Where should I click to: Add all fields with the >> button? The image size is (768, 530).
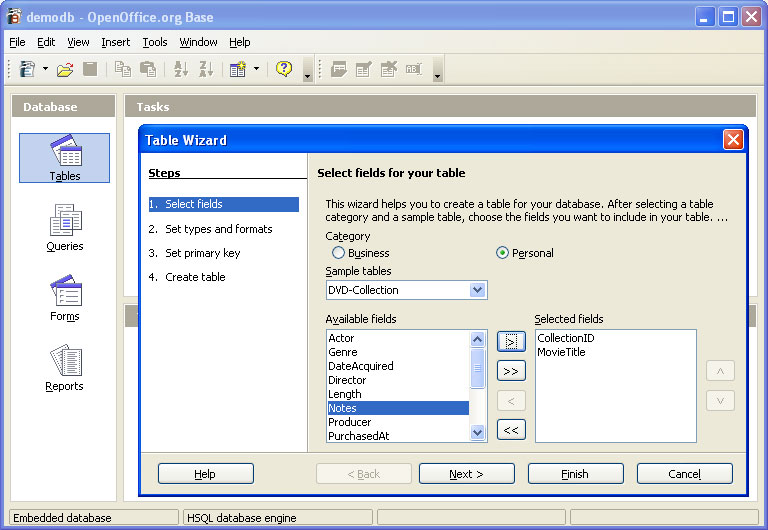point(511,371)
